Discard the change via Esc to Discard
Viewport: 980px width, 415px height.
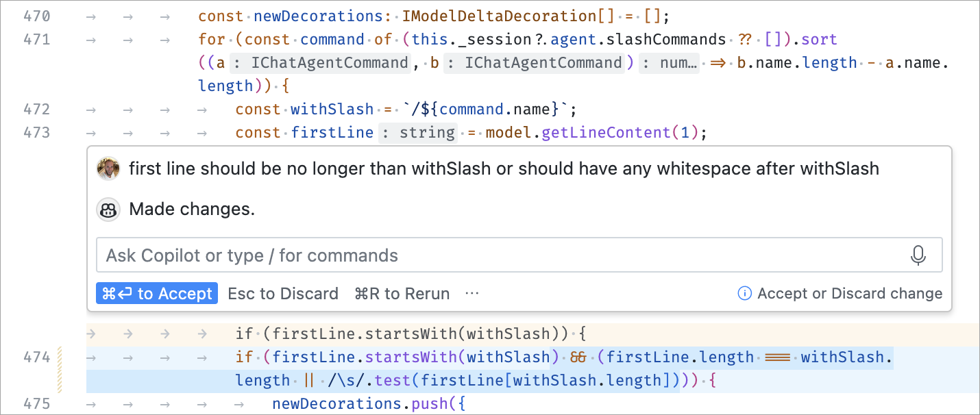(283, 293)
